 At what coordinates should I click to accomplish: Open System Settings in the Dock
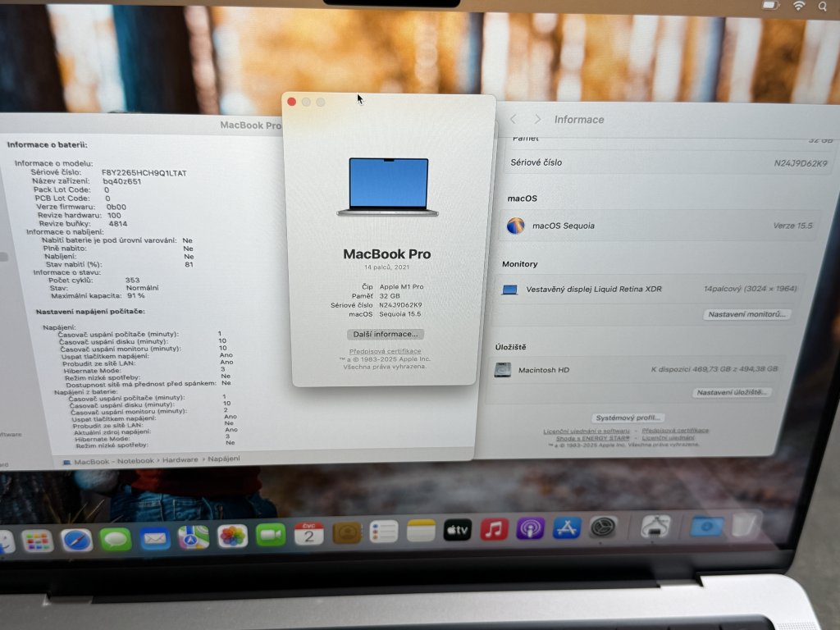coord(603,527)
